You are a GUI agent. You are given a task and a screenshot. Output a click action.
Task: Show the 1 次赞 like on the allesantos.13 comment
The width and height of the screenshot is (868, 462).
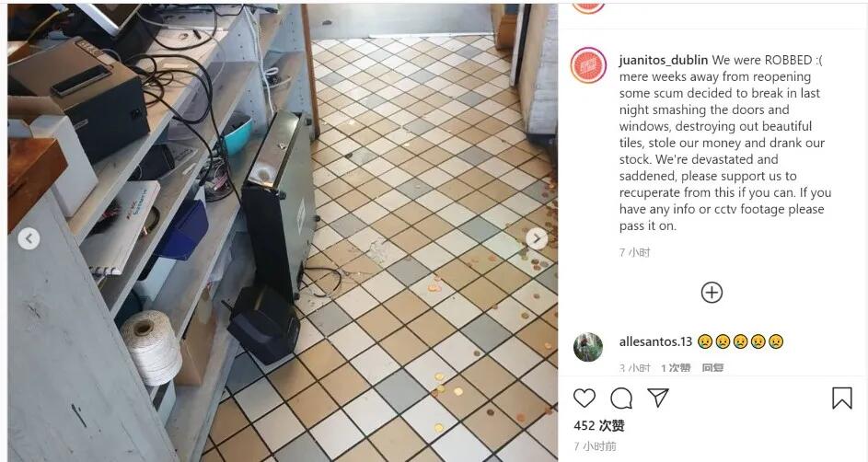pos(676,368)
